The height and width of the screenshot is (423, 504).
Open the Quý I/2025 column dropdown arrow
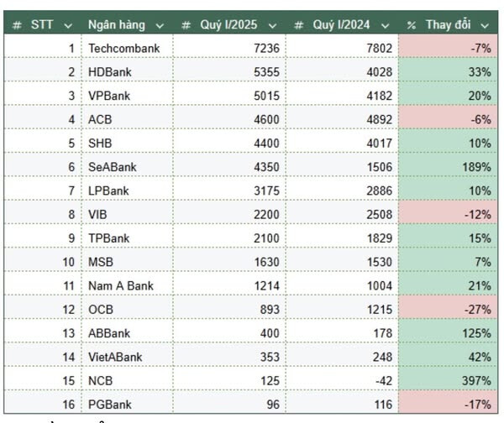pos(273,24)
